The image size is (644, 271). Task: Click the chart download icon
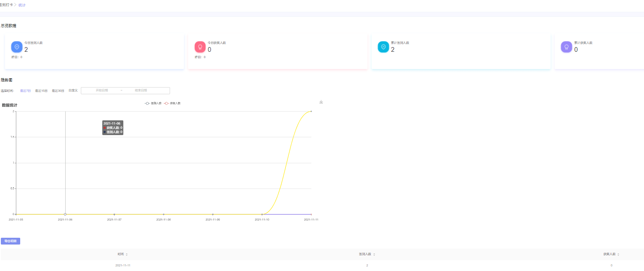point(321,102)
